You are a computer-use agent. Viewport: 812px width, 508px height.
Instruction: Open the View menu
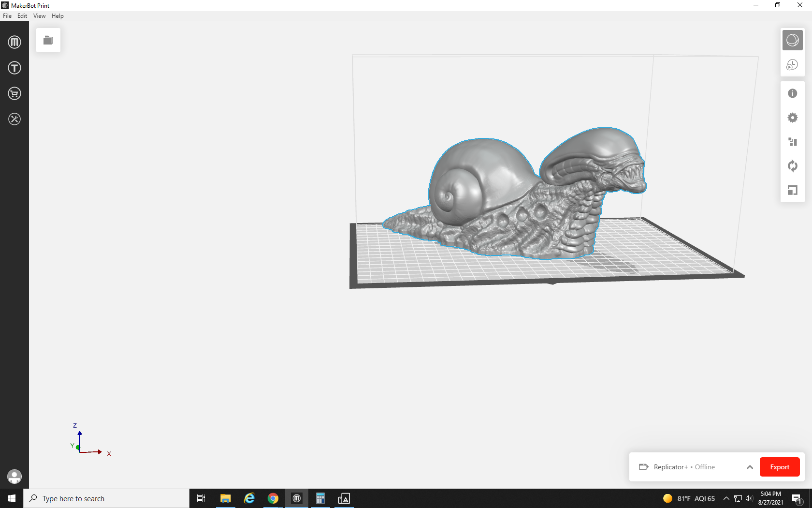(x=40, y=16)
